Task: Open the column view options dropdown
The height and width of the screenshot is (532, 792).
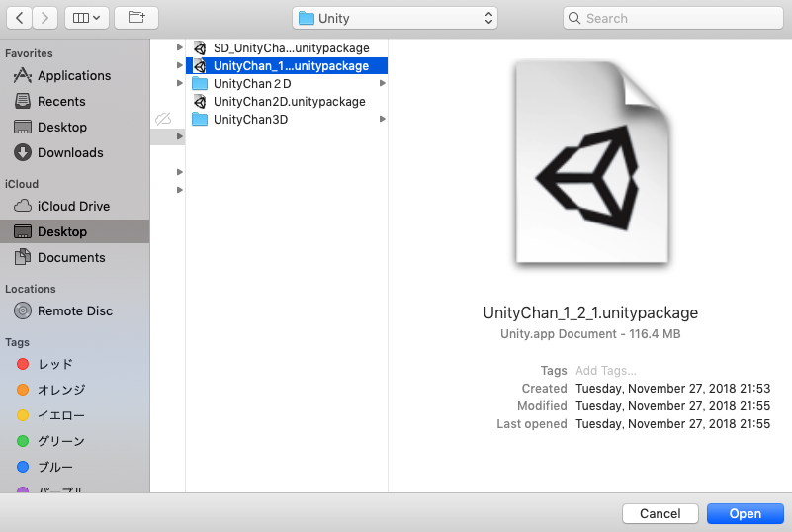Action: pos(87,18)
